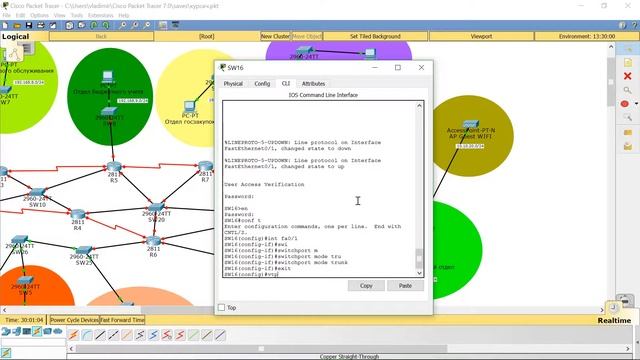Select the End Devices category icon
640x360 pixels.
(x=16, y=331)
